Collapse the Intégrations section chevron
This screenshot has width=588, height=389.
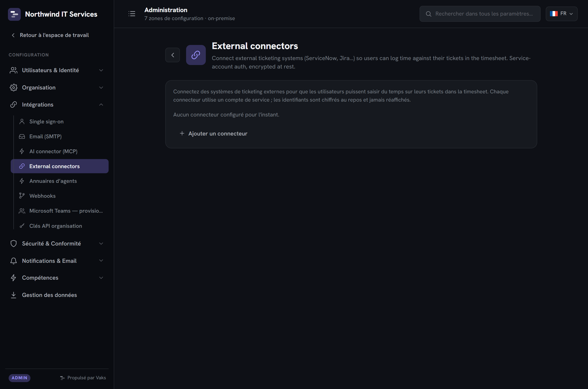101,105
